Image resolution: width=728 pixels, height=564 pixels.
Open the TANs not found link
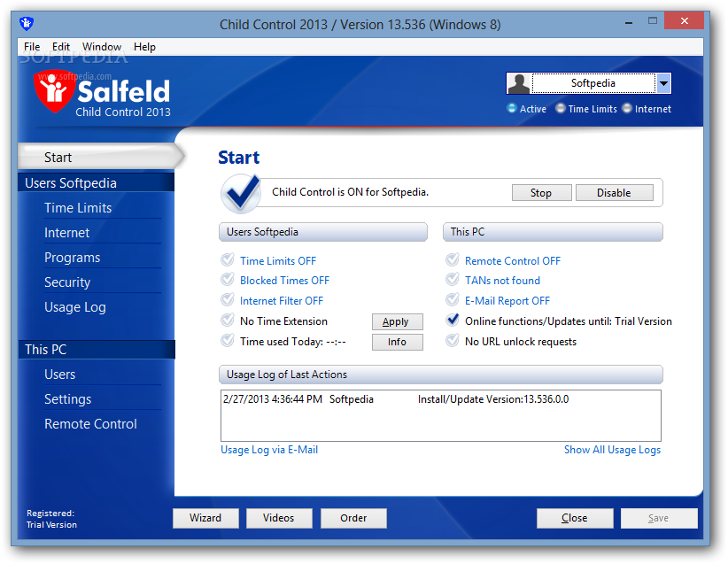[x=502, y=281]
